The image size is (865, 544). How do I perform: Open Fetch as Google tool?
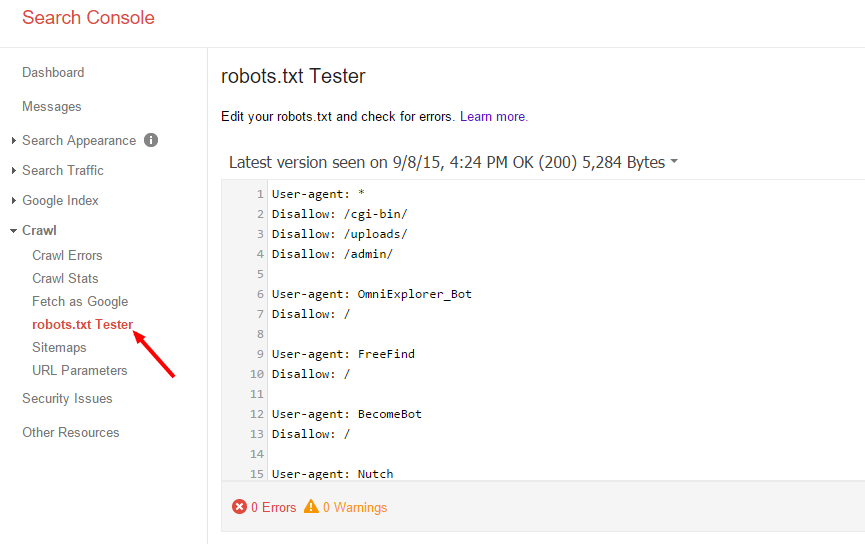pyautogui.click(x=80, y=302)
